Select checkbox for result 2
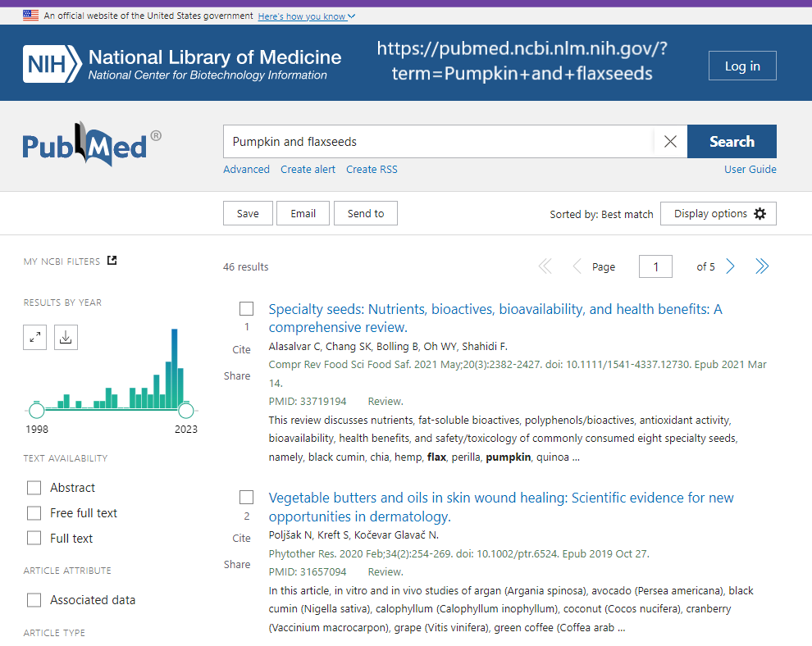Image resolution: width=812 pixels, height=646 pixels. 247,498
